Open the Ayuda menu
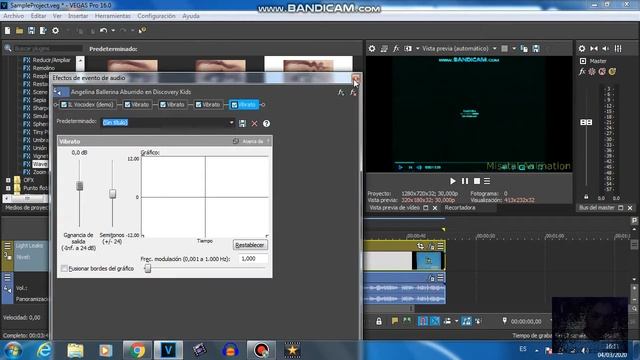This screenshot has height=360, width=640. click(x=191, y=16)
